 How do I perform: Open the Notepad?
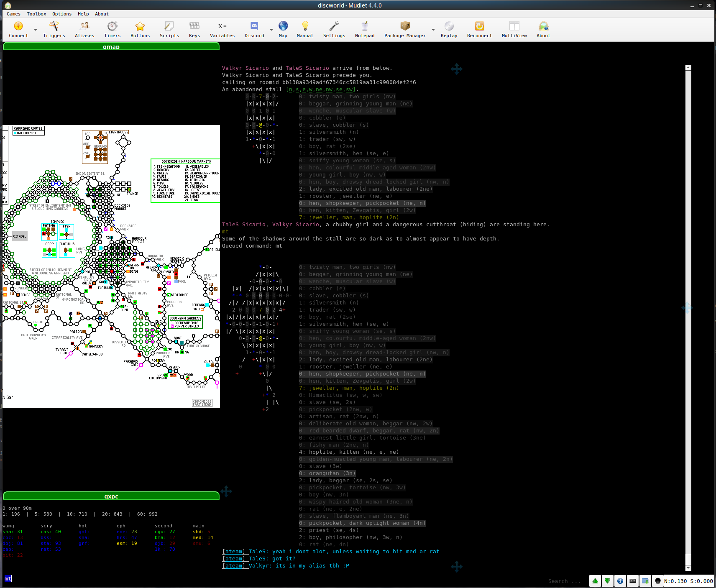[x=365, y=30]
